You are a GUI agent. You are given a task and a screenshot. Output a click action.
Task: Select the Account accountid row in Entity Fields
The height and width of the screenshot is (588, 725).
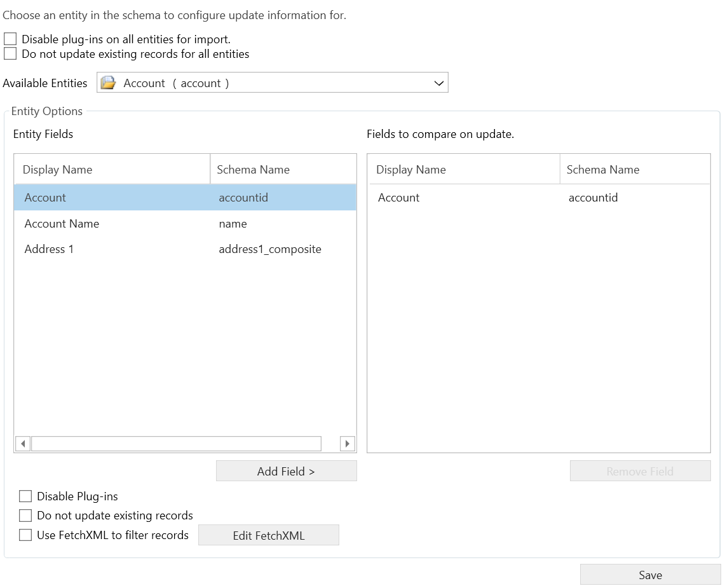[185, 198]
